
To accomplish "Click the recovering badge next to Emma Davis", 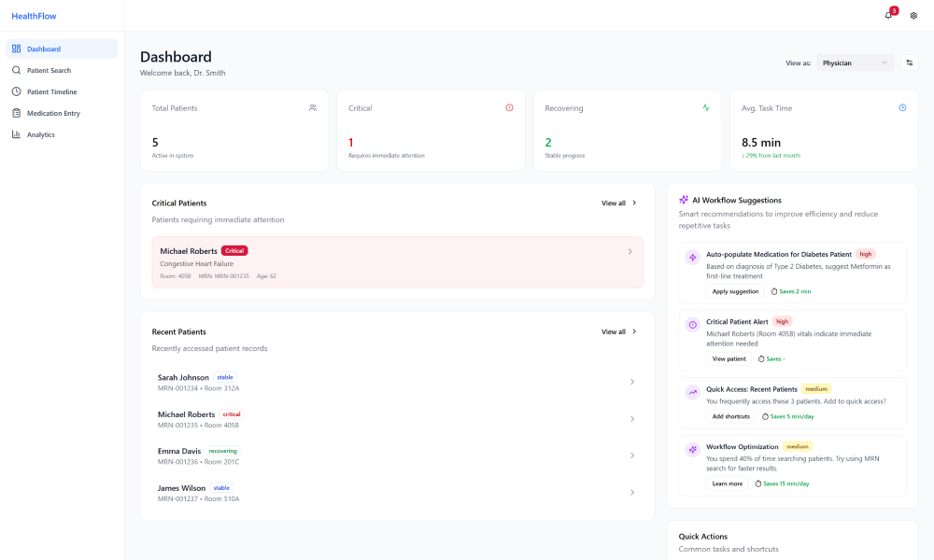I will pos(223,451).
